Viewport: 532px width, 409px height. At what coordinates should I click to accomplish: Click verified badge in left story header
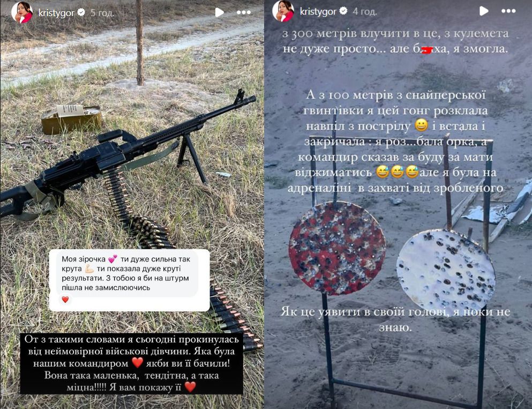[81, 12]
